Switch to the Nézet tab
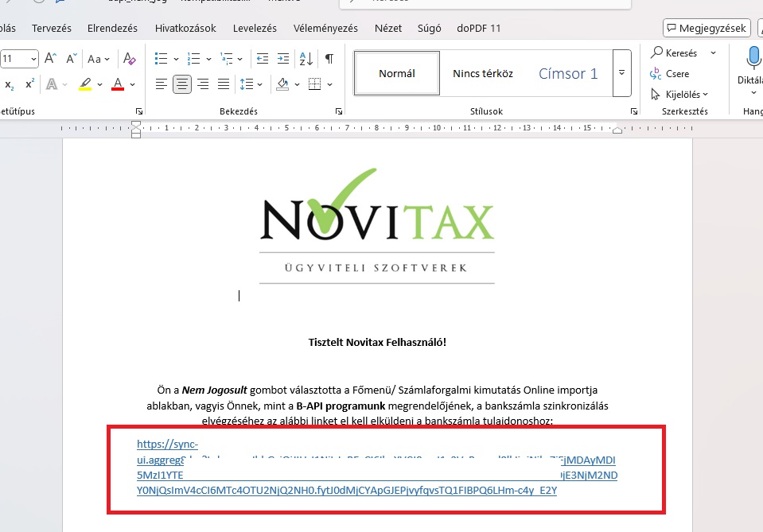 [388, 28]
